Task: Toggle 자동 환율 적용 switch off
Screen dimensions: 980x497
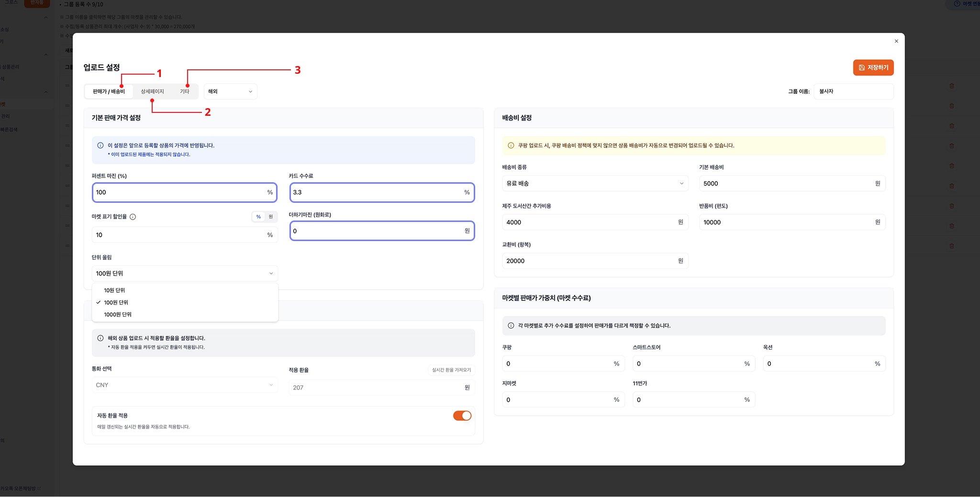Action: [462, 416]
